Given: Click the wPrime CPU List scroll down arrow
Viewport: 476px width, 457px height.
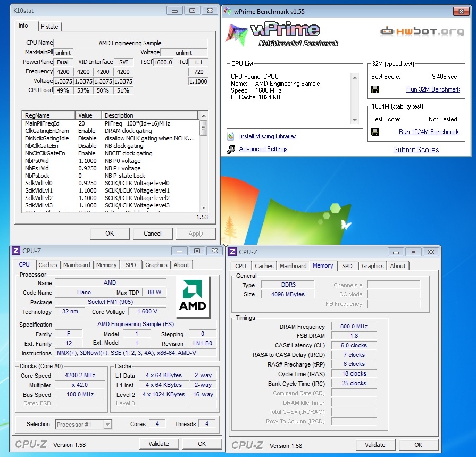Looking at the screenshot, I should 355,120.
